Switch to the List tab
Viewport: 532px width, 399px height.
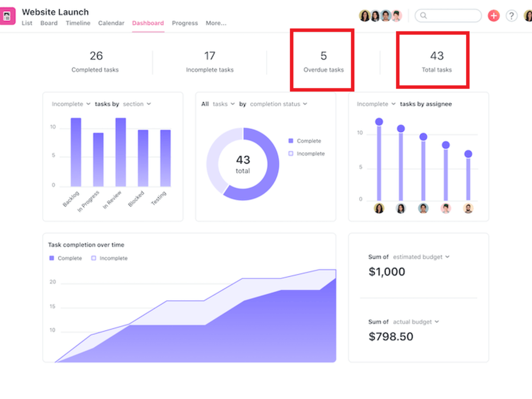pyautogui.click(x=27, y=23)
